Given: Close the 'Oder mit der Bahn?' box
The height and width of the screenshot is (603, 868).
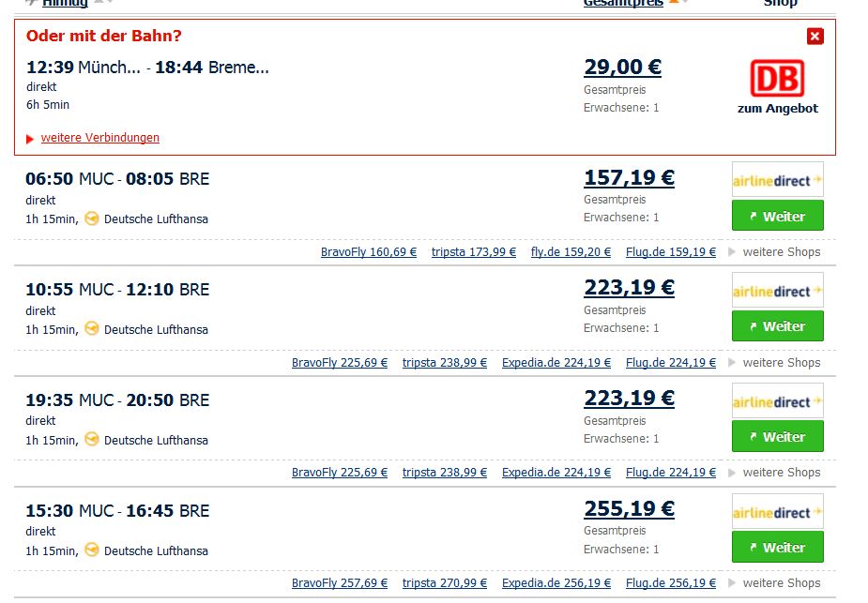Looking at the screenshot, I should tap(815, 37).
